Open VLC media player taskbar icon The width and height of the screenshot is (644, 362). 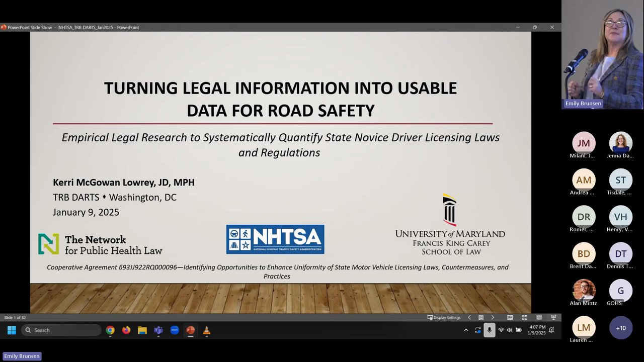click(x=206, y=330)
